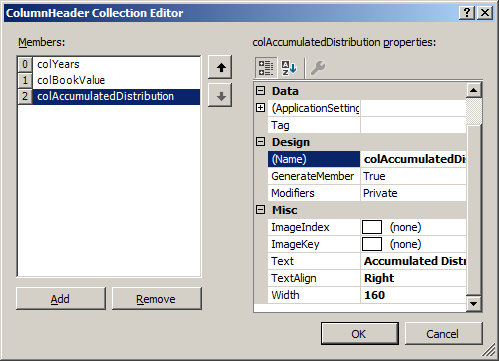Screen dimensions: 499x361
Task: Collapse the Misc category
Action: coord(260,210)
